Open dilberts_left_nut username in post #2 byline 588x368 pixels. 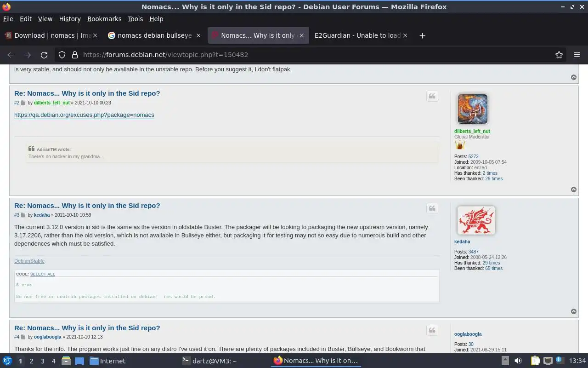point(52,103)
